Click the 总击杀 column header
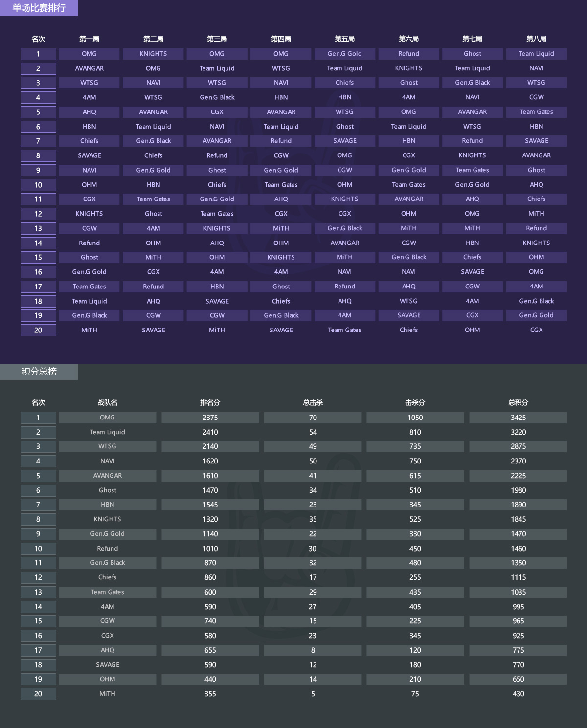Viewport: 587px width, 728px height. (313, 403)
